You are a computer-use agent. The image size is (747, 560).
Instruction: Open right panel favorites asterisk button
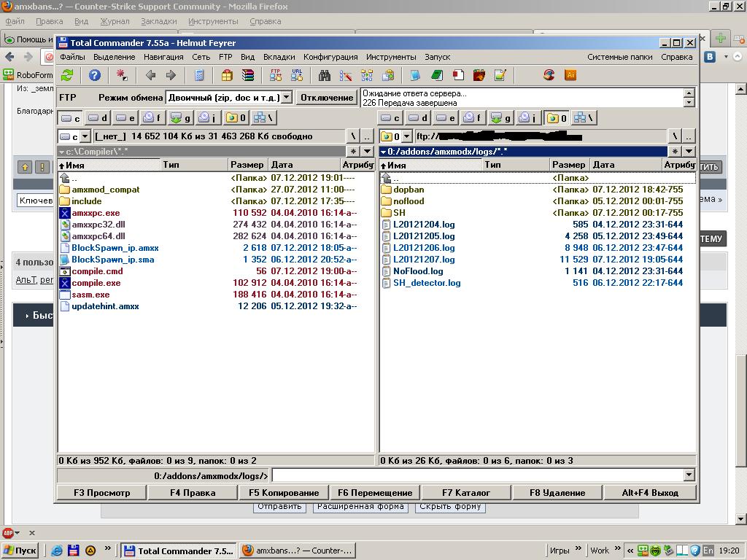coord(675,152)
